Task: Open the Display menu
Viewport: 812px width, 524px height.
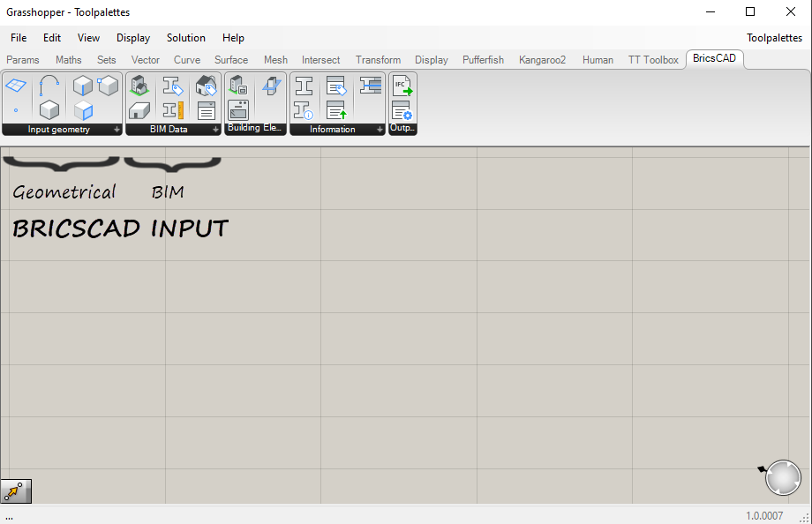Action: [x=132, y=38]
